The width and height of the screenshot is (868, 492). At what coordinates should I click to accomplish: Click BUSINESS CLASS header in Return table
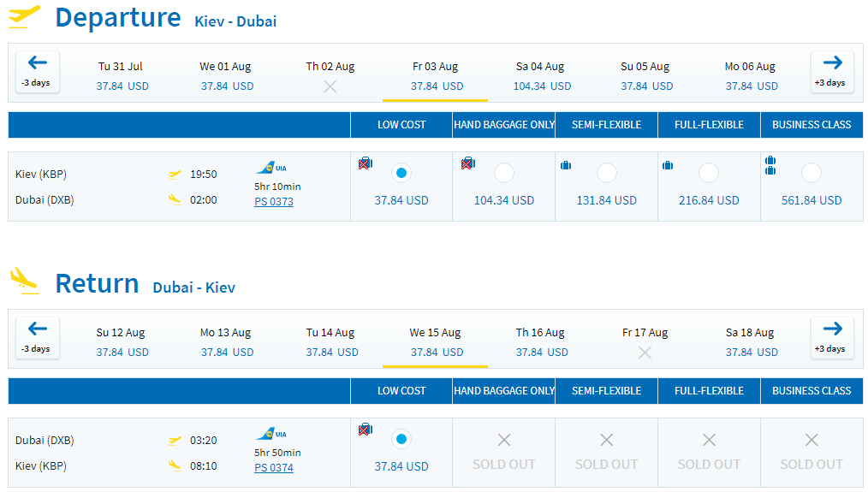[x=812, y=391]
